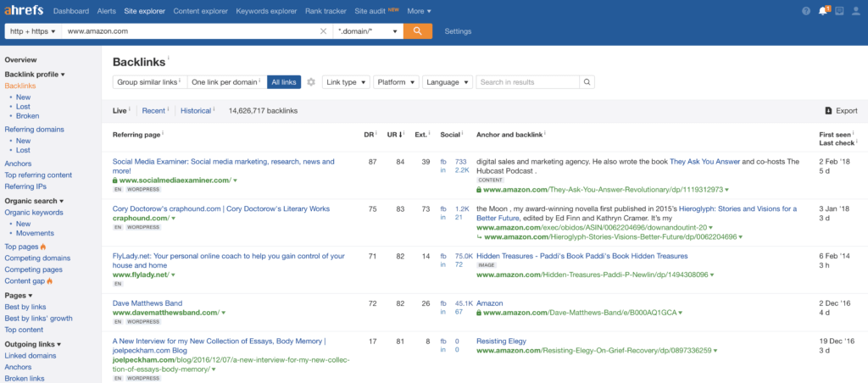868x383 pixels.
Task: Collapse the Backlink profile sidebar section
Action: (34, 75)
